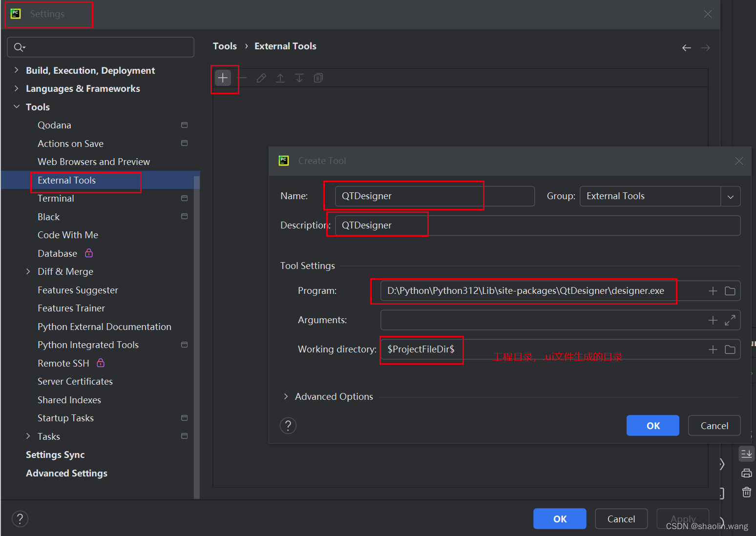Click the Add tool plus button

(223, 78)
